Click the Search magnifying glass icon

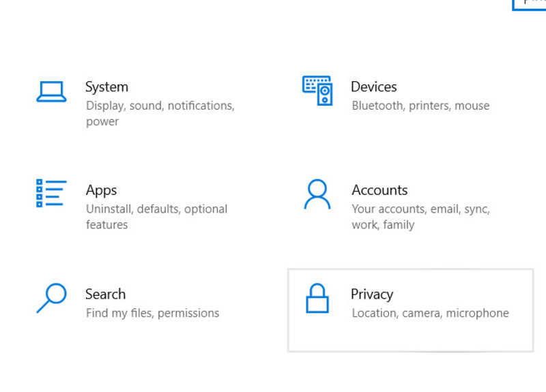coord(51,298)
